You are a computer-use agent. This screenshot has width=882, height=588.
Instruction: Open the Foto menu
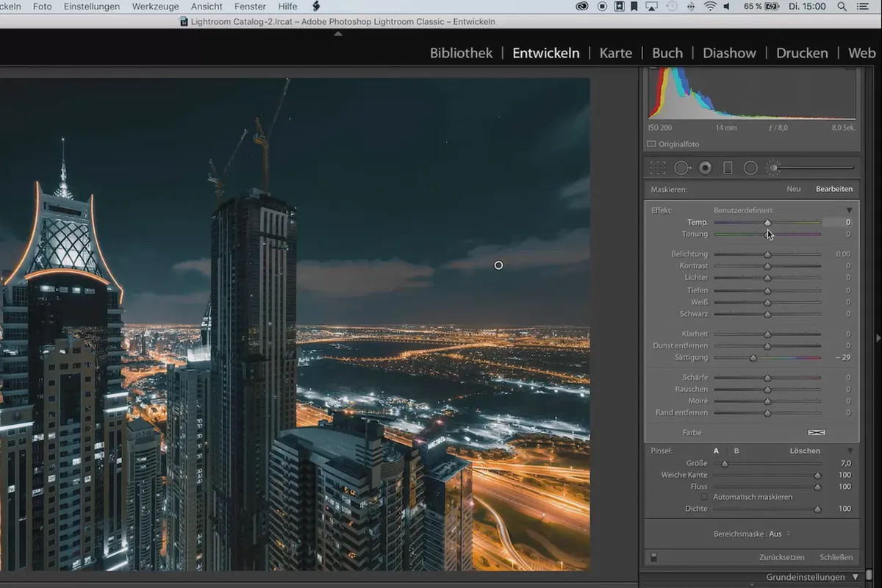pos(43,7)
